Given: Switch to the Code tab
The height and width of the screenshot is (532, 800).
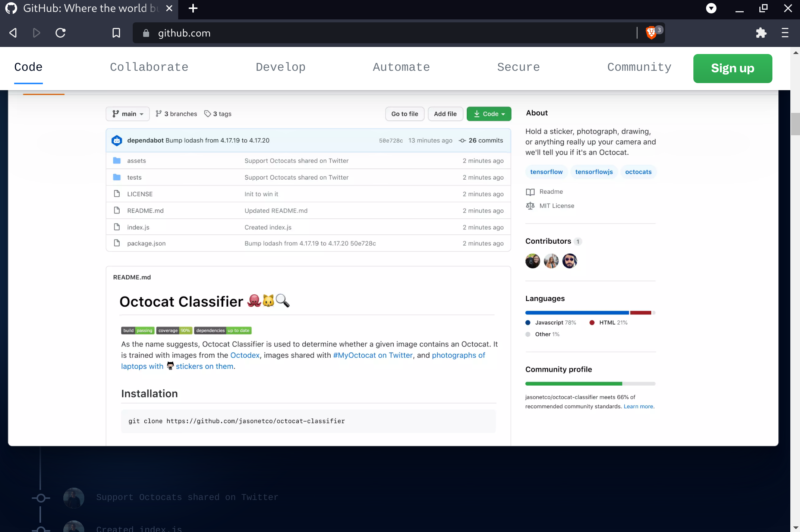Looking at the screenshot, I should (28, 67).
